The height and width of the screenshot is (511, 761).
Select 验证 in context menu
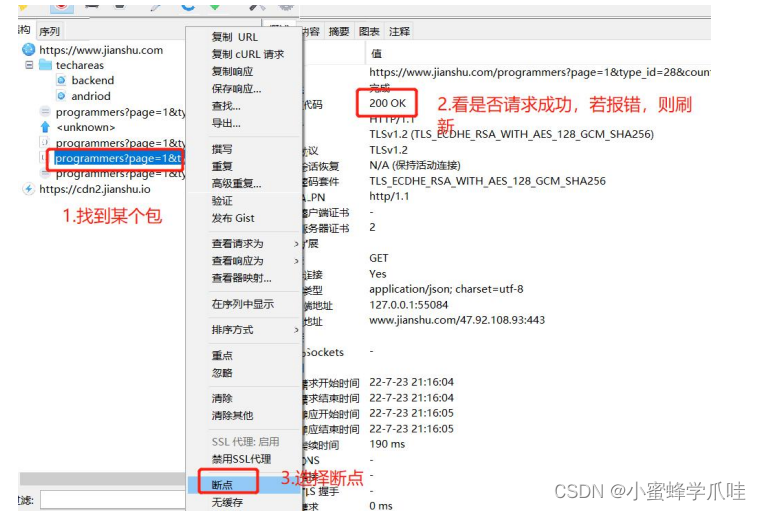click(x=222, y=201)
